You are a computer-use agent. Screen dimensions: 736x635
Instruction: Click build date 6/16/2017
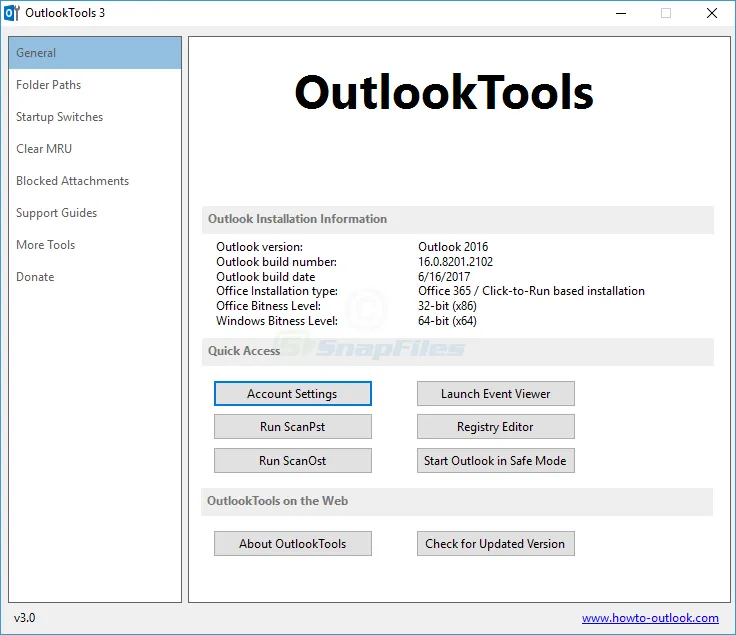coord(444,277)
